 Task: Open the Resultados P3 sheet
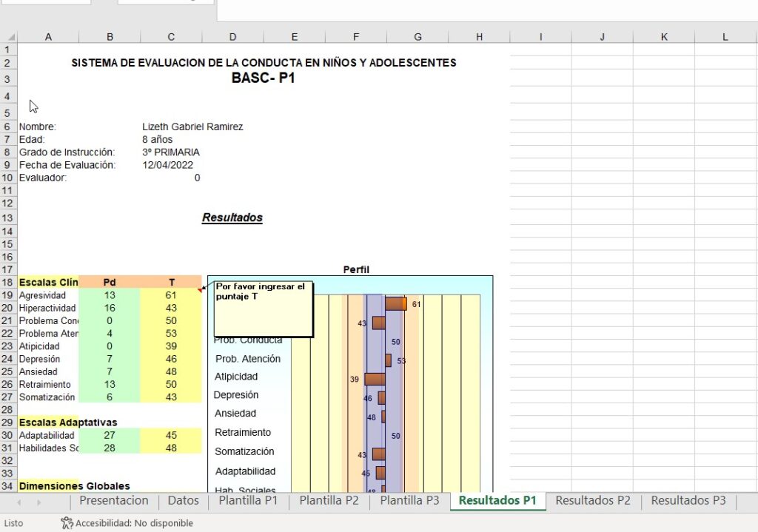688,500
